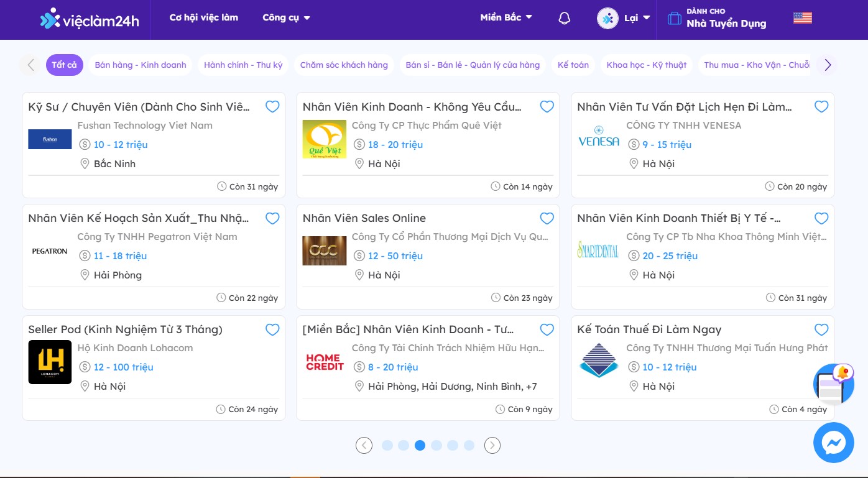Image resolution: width=868 pixels, height=478 pixels.
Task: Select Bán sỉ - Bán lẻ category
Action: [473, 65]
